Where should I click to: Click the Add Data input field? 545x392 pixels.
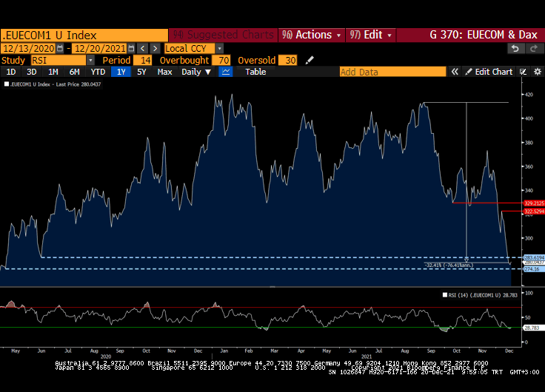[392, 72]
